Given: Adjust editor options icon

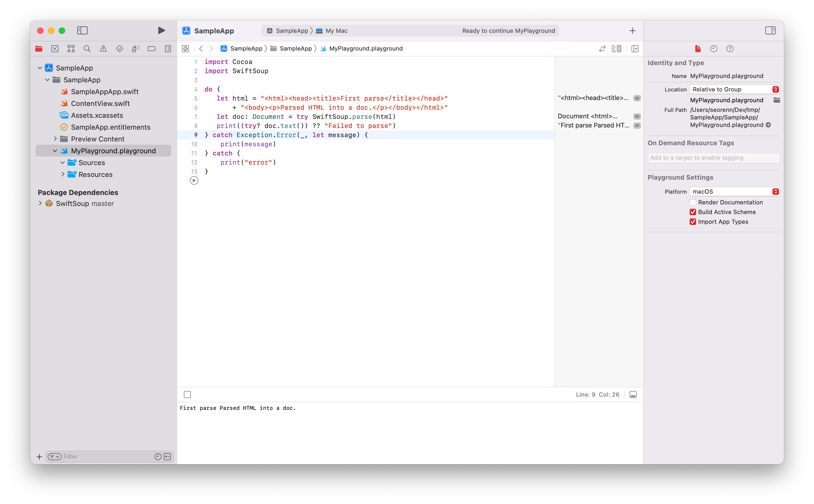Looking at the screenshot, I should [x=616, y=49].
